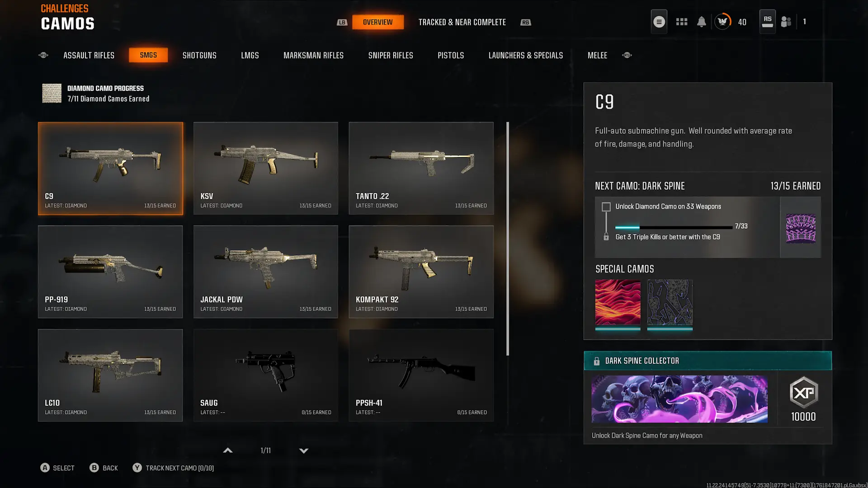Image resolution: width=868 pixels, height=488 pixels.
Task: Click the locked Triple Kills challenge marker
Action: tap(606, 237)
